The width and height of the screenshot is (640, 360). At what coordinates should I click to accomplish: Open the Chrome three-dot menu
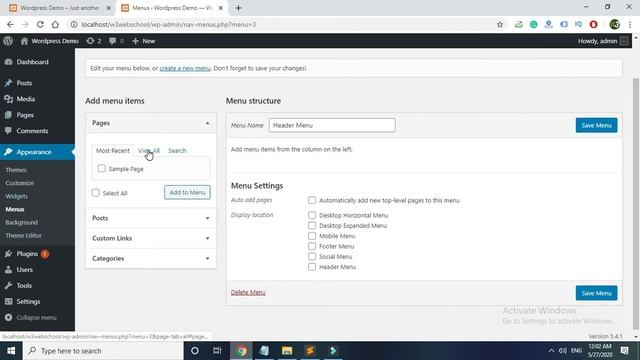630,24
